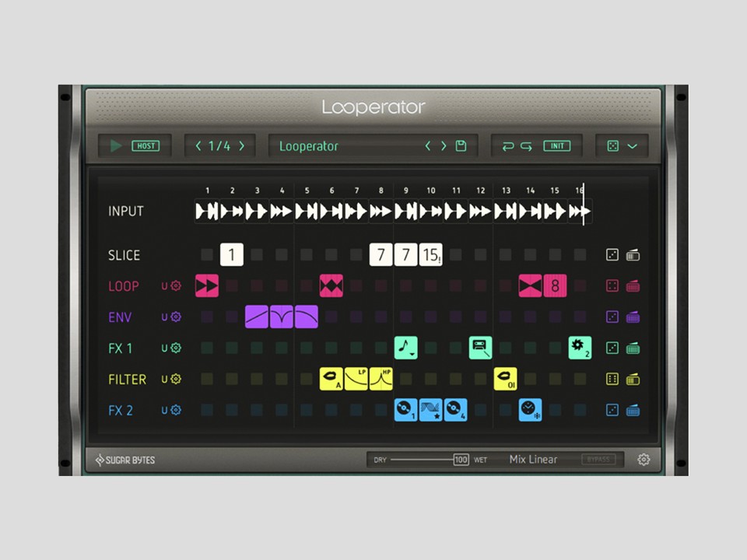Open the FX 1 row preset icon
Image resolution: width=747 pixels, height=560 pixels.
(x=633, y=348)
